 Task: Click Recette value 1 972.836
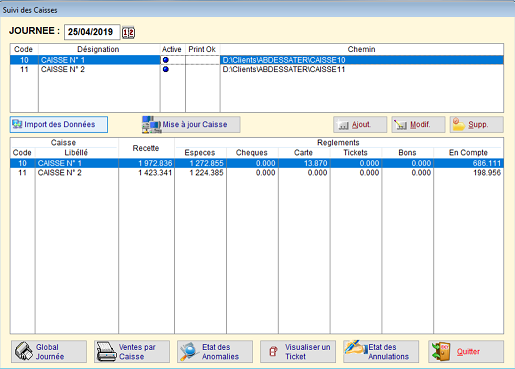click(x=155, y=163)
